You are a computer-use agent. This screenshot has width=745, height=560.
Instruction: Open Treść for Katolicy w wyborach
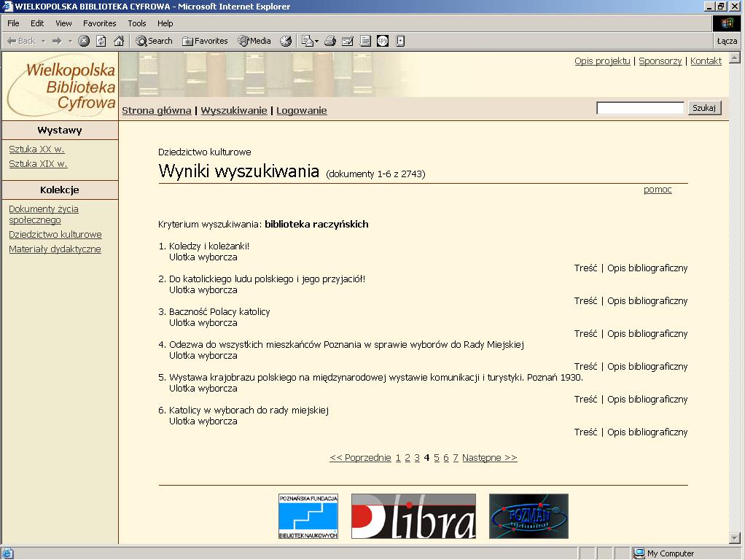pos(585,432)
